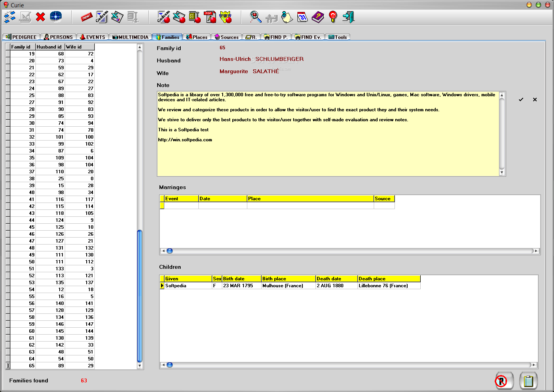Click wife name Marguerite SALATHÉ

pos(249,71)
